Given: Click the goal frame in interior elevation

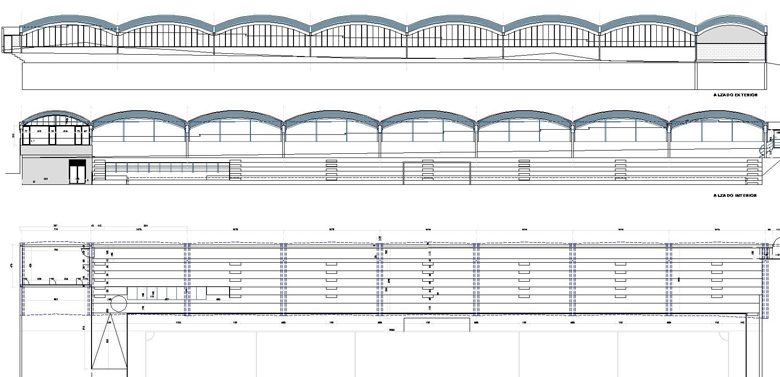Looking at the screenshot, I should click(x=437, y=173).
